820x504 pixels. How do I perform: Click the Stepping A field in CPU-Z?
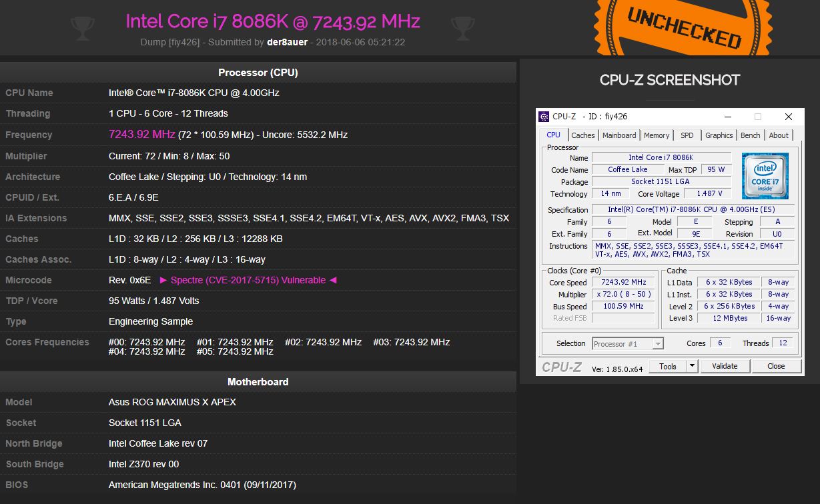click(777, 222)
